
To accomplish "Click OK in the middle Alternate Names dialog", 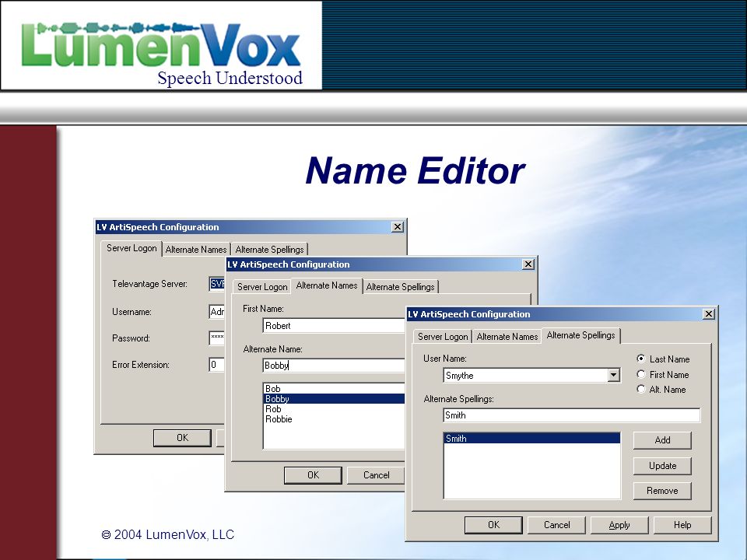I will [x=313, y=475].
